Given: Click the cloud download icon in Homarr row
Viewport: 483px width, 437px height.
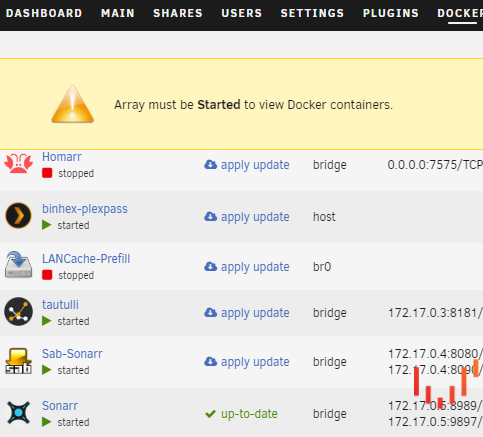Looking at the screenshot, I should 210,164.
